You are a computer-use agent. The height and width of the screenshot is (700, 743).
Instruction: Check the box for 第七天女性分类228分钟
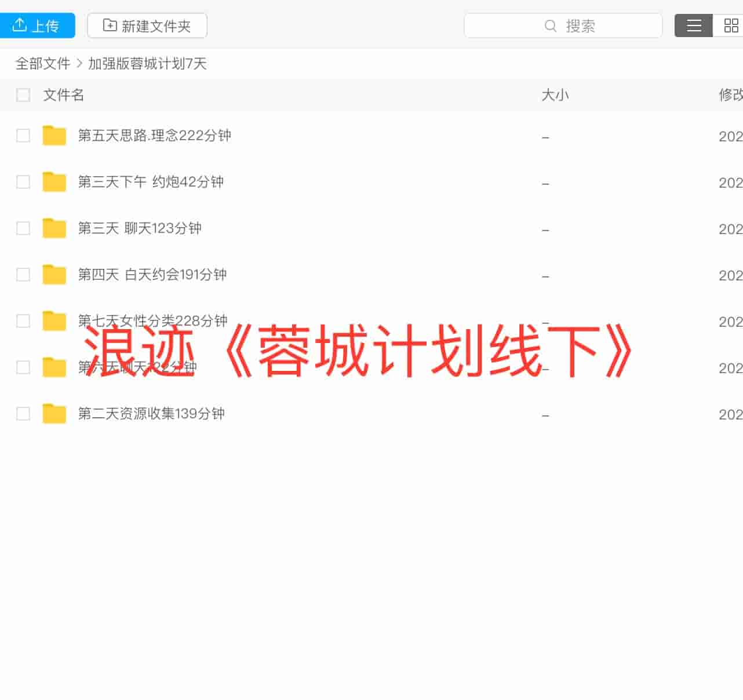(x=23, y=321)
